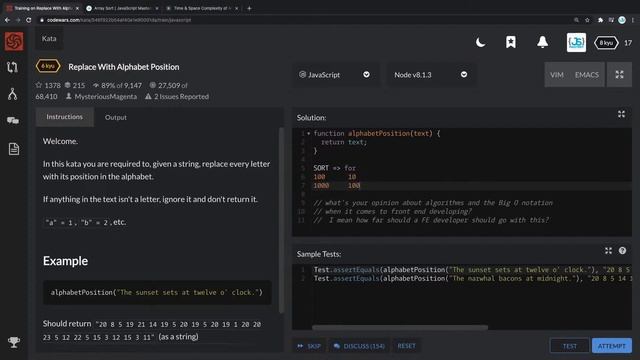Click the 6 kyu kata difficulty badge

[48, 66]
